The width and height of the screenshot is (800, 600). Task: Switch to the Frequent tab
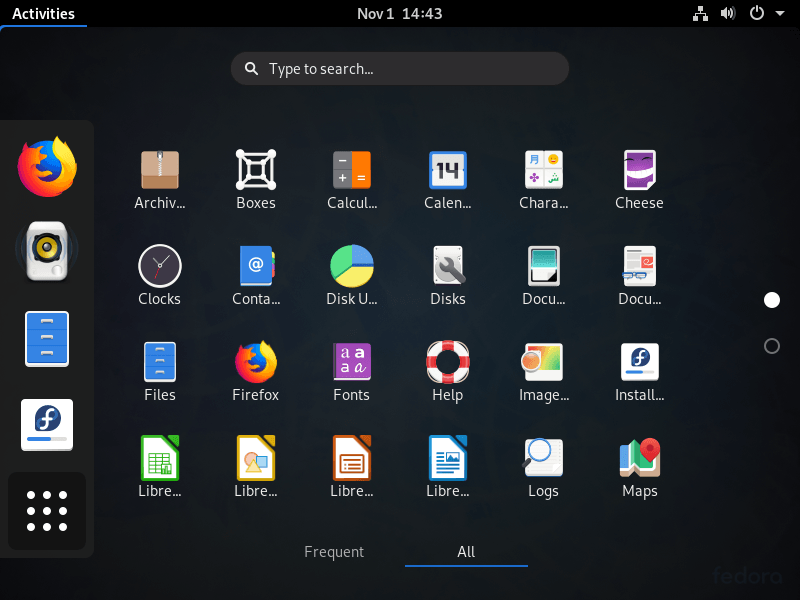[x=334, y=552]
